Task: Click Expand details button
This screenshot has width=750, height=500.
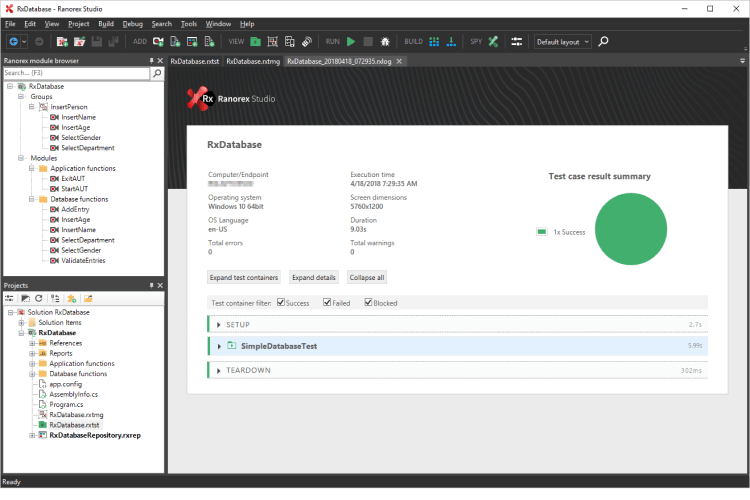Action: [x=314, y=278]
